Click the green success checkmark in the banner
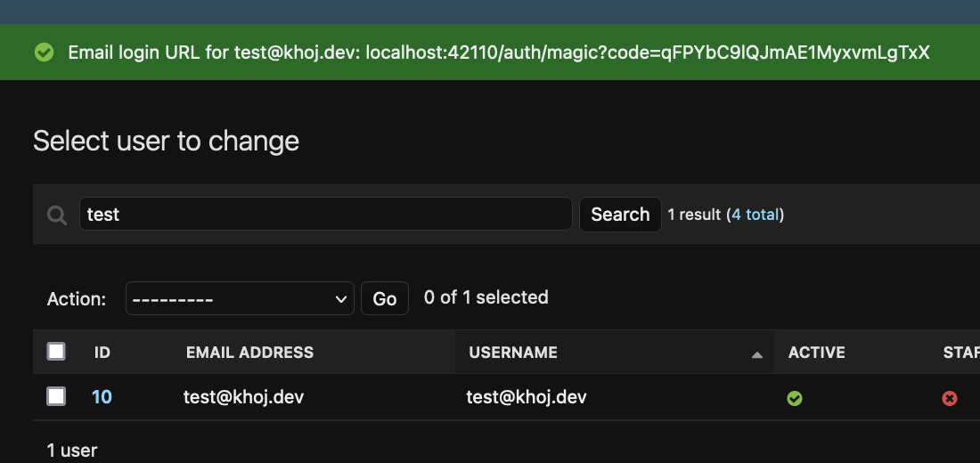The width and height of the screenshot is (980, 463). click(x=43, y=53)
